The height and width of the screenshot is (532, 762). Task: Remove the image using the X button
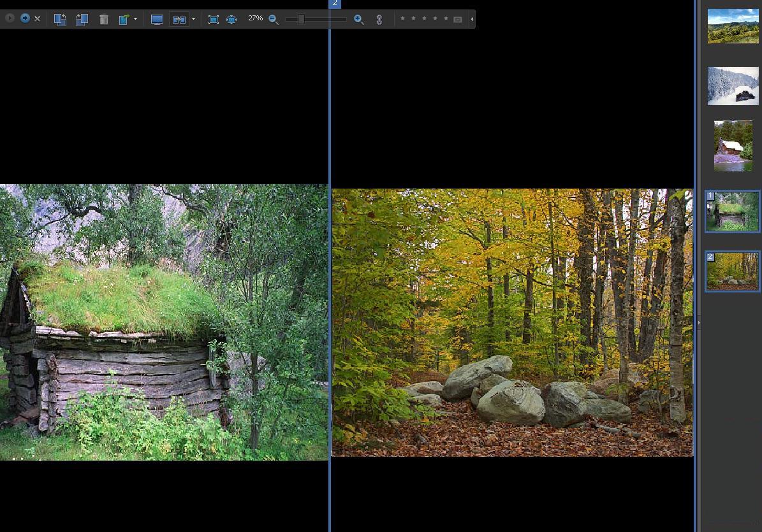point(37,18)
